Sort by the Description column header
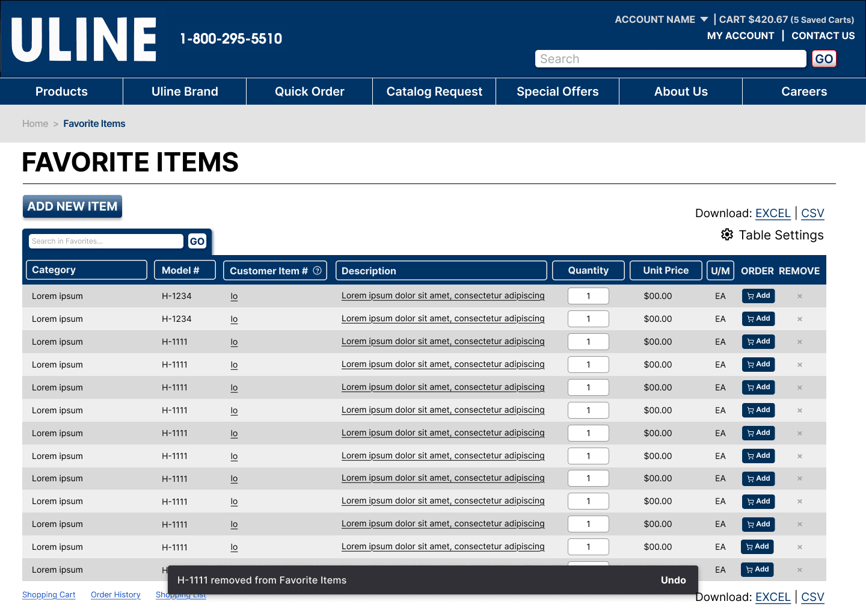 [x=441, y=271]
